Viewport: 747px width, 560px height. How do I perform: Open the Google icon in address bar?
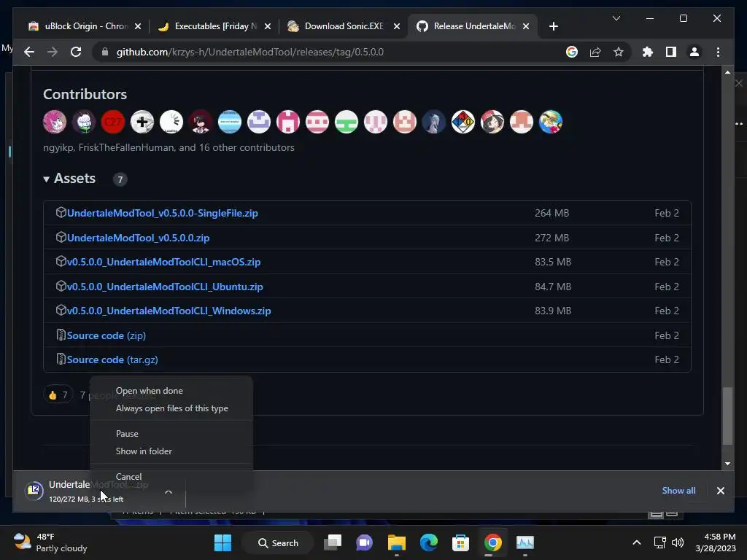pyautogui.click(x=572, y=52)
